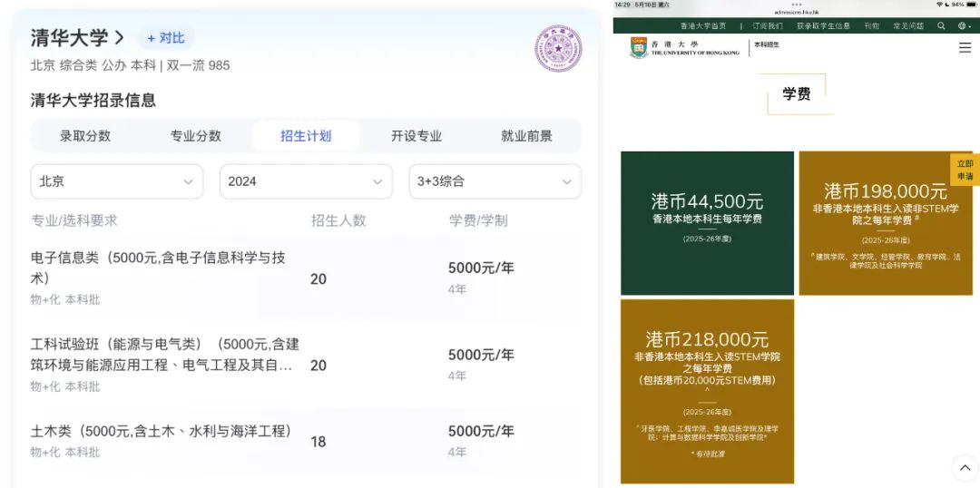Open 常见问题 link in HKU top bar
This screenshot has height=488, width=980.
point(908,26)
